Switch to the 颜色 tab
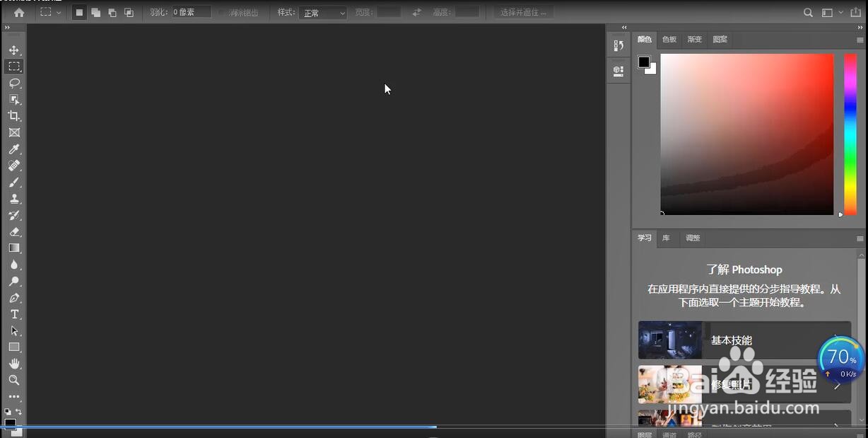This screenshot has width=868, height=438. point(644,40)
